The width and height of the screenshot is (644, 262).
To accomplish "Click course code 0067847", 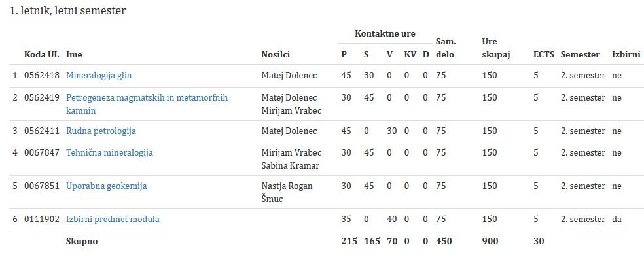I will (42, 153).
